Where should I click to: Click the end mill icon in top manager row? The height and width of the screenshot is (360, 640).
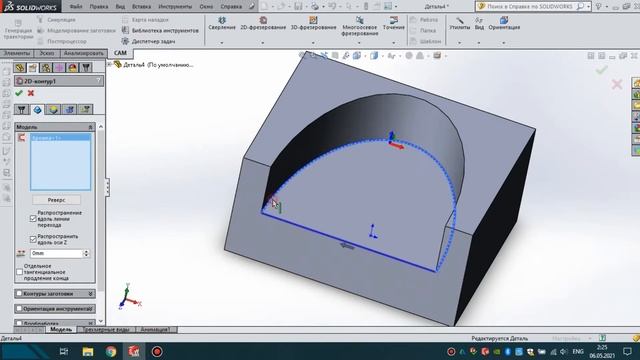pyautogui.click(x=86, y=67)
